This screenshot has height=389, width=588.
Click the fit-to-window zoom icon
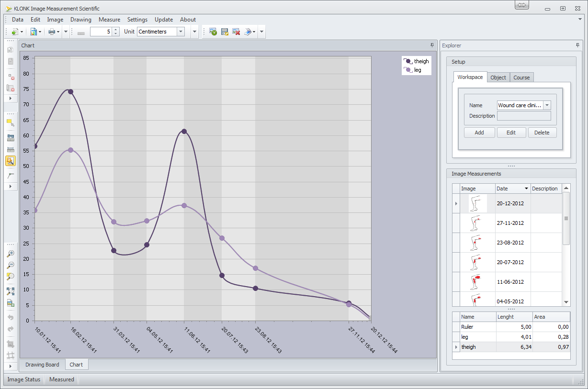[11, 291]
